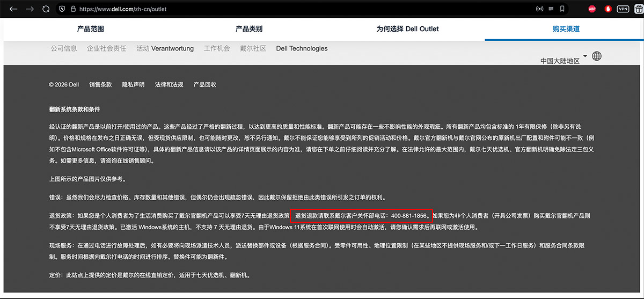The image size is (644, 299).
Task: Expand the 中国大陆地区 region dropdown
Action: click(x=563, y=60)
